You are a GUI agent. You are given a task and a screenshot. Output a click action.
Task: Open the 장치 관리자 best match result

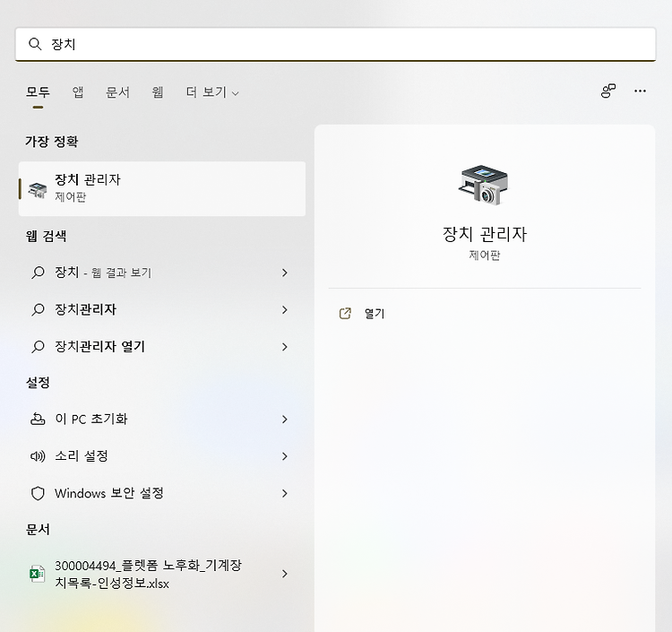point(162,188)
